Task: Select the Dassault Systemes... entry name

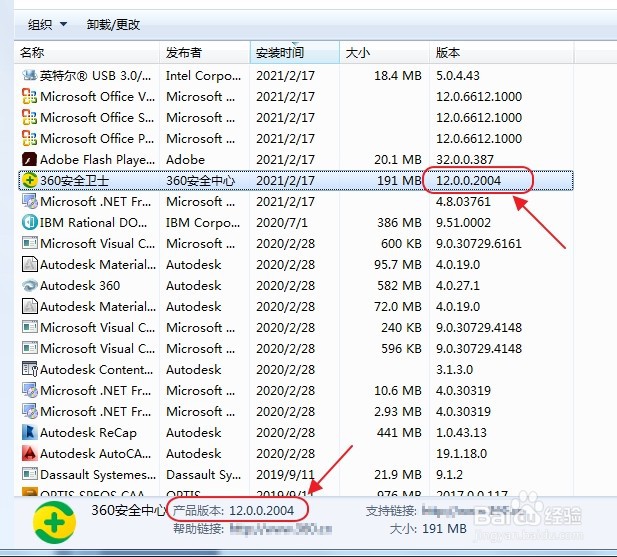Action: 98,474
